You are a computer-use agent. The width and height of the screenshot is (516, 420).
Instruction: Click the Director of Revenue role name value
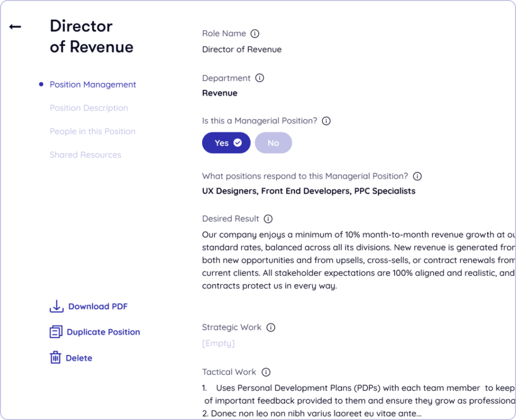(x=242, y=49)
